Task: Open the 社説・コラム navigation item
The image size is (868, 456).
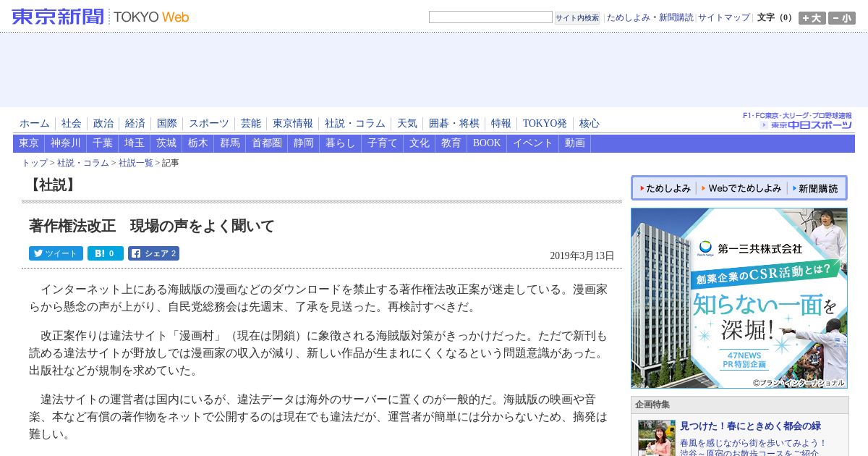Action: tap(355, 124)
